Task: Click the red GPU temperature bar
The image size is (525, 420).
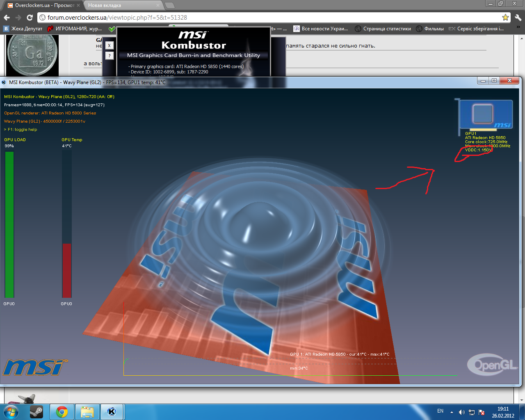Action: coord(67,270)
